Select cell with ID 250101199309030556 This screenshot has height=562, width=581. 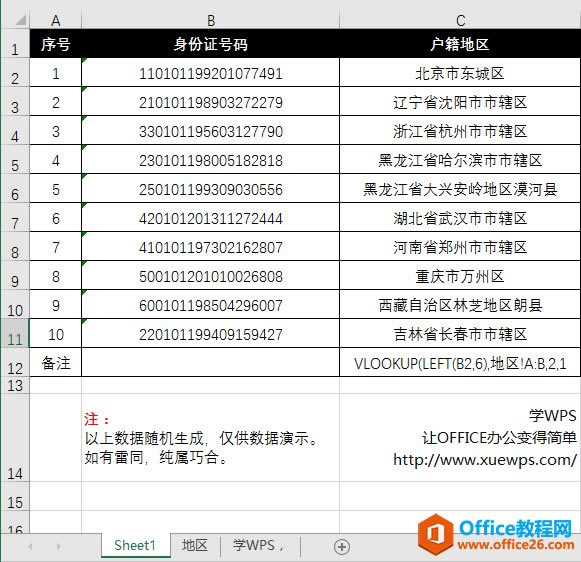(x=210, y=189)
